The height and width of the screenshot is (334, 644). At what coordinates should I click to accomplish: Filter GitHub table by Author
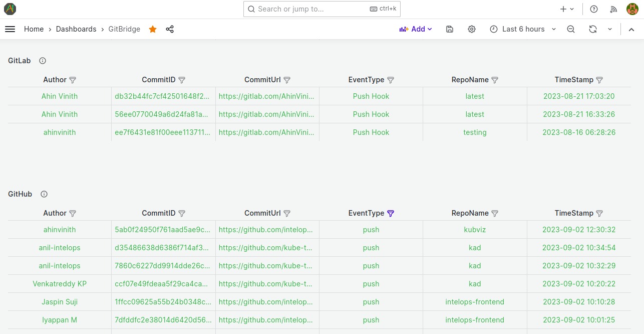73,213
